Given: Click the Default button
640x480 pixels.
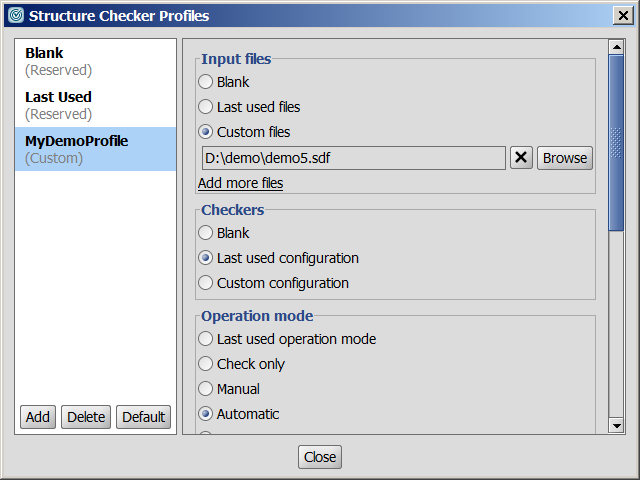Looking at the screenshot, I should pyautogui.click(x=143, y=417).
